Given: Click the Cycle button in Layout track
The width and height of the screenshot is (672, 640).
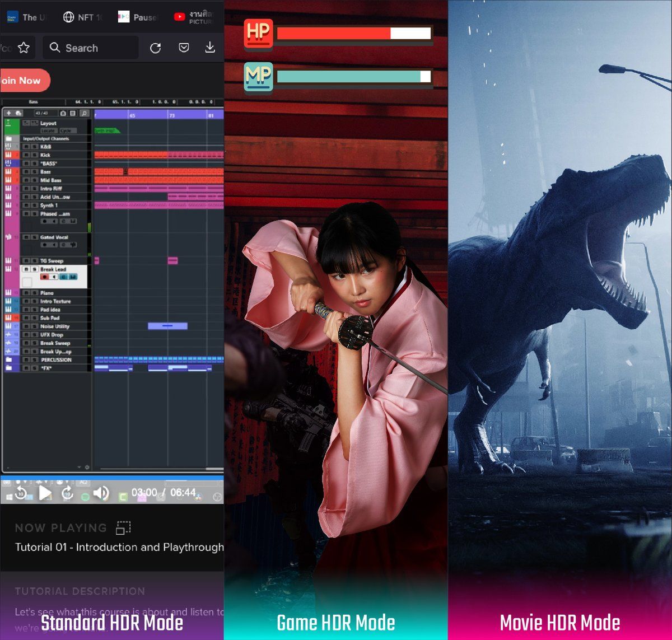Looking at the screenshot, I should pyautogui.click(x=68, y=131).
